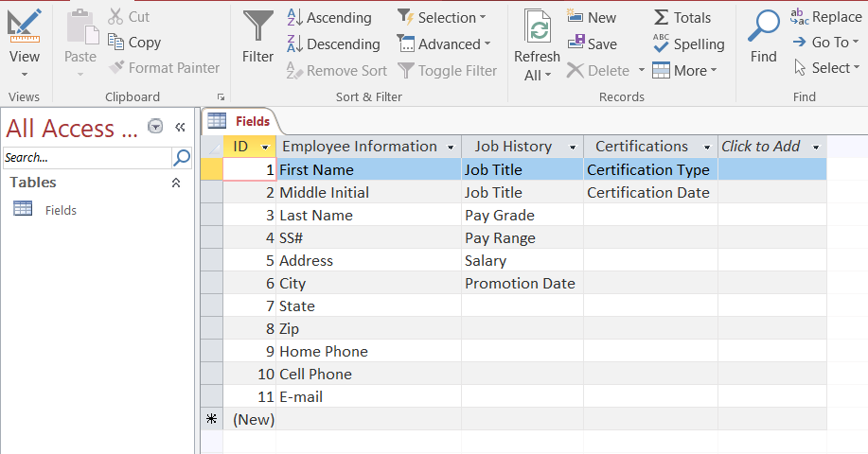The height and width of the screenshot is (454, 868).
Task: Open the Go To menu
Action: click(825, 43)
